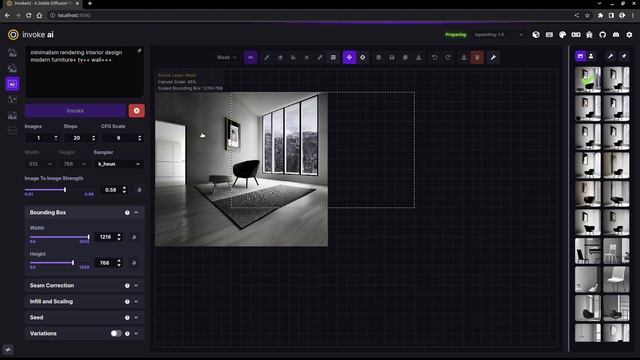Viewport: 640px width, 360px height.
Task: Select the Text to Image tab icon
Action: [12, 52]
